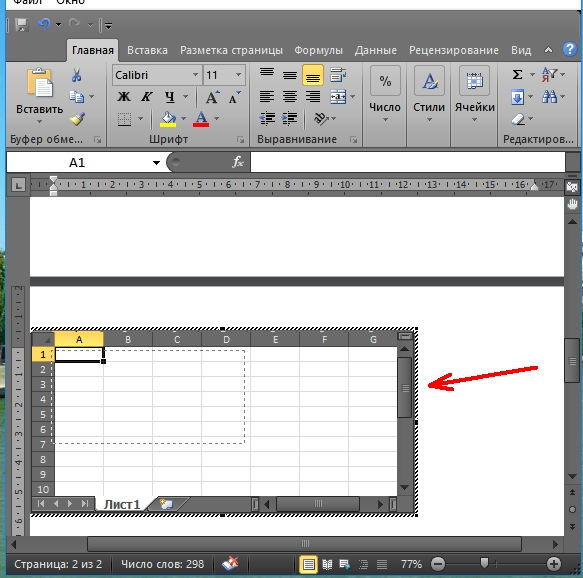Click Merge and Center icon
Viewport: 583px width, 578px height.
pyautogui.click(x=338, y=97)
